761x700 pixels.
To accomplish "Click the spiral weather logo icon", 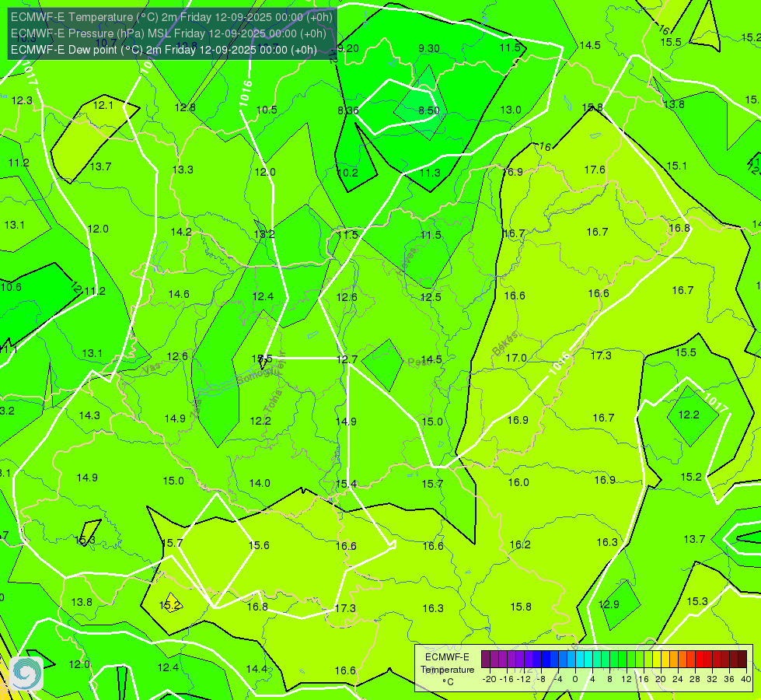I will [x=26, y=674].
